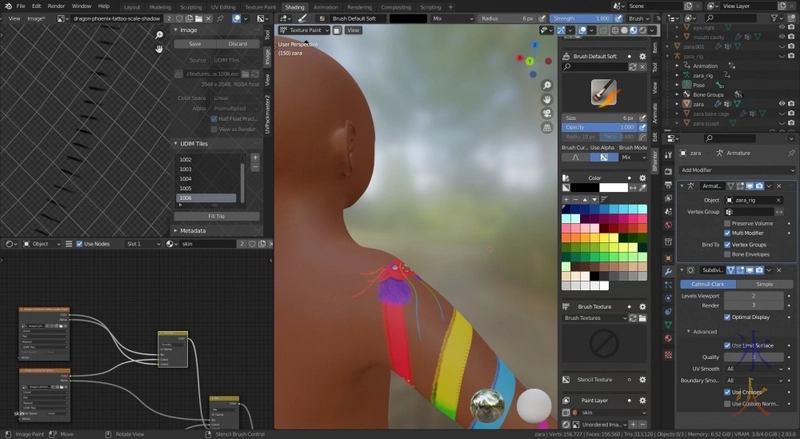Switch to the Sculpting workspace tab
Screen dimensions: 800x439
coord(190,6)
